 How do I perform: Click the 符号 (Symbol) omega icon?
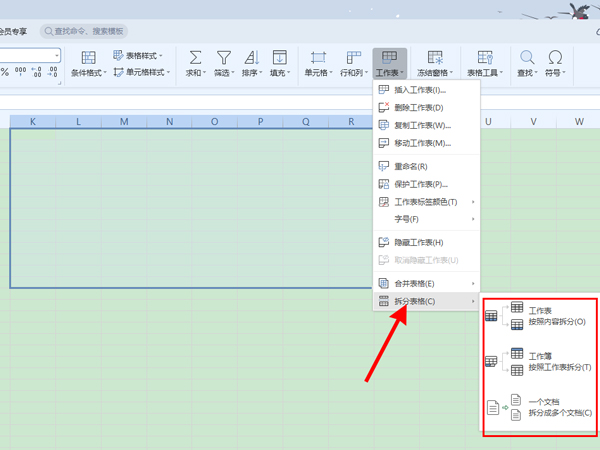tap(554, 58)
